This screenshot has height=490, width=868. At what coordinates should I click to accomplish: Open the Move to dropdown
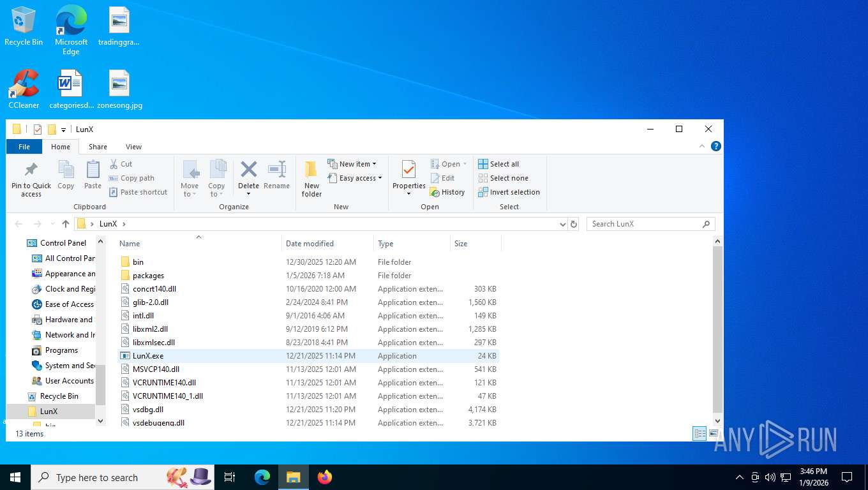190,179
